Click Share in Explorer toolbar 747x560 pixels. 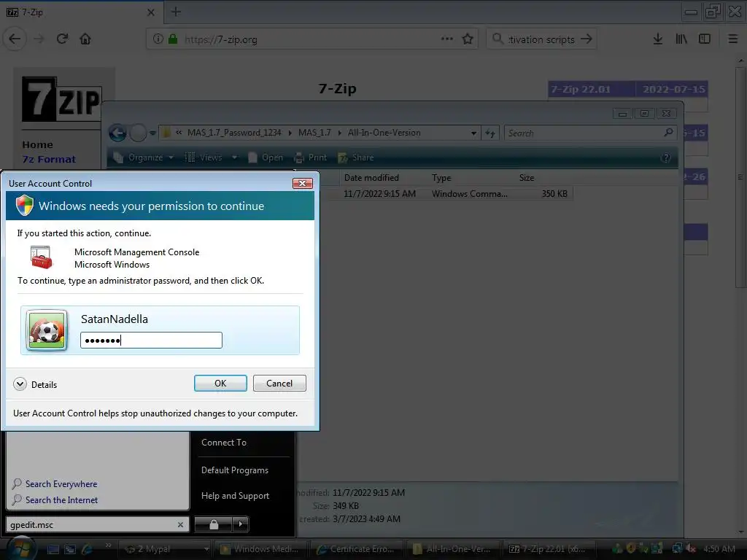(356, 157)
